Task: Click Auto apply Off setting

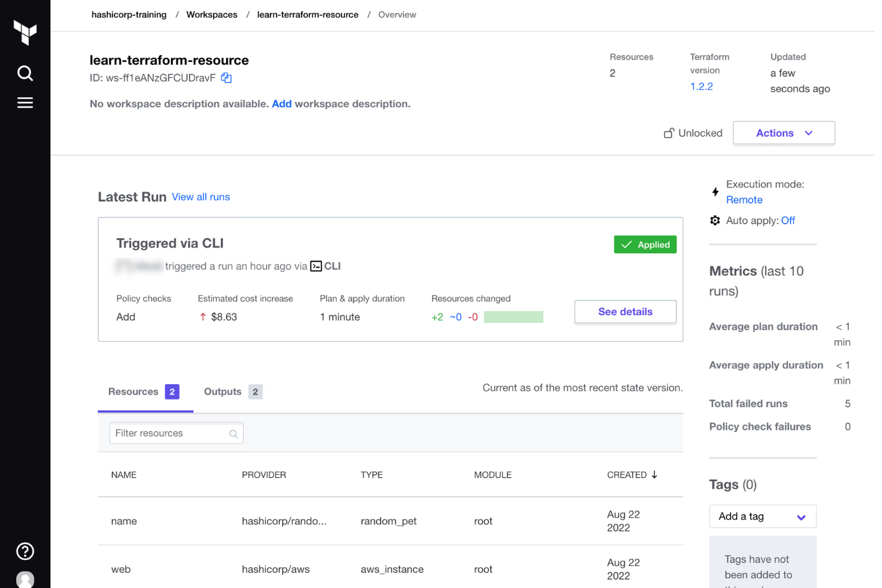Action: pos(787,220)
